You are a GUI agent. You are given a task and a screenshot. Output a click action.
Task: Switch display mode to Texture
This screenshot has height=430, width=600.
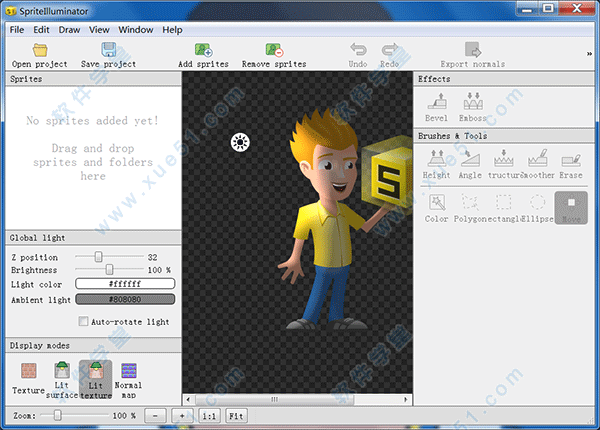point(28,376)
